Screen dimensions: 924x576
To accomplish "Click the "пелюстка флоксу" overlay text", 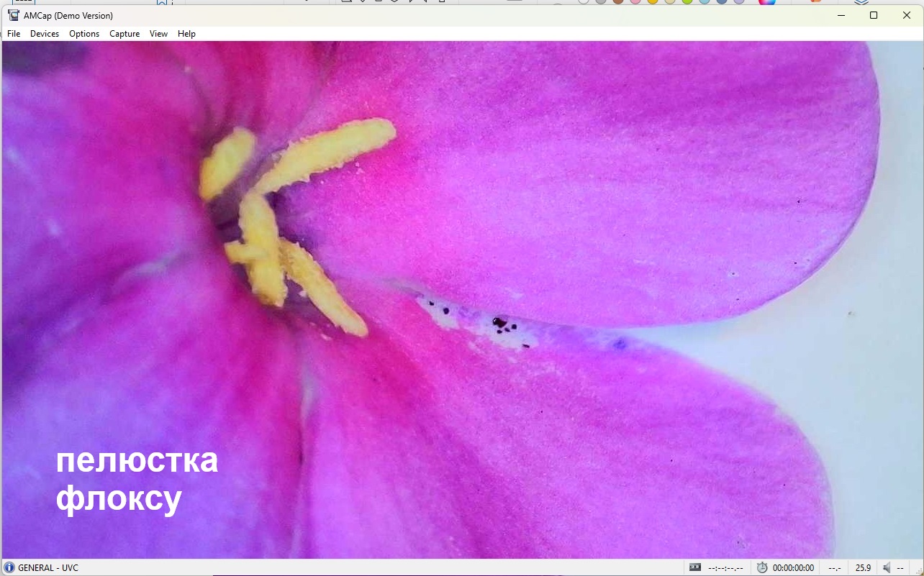I will (137, 479).
